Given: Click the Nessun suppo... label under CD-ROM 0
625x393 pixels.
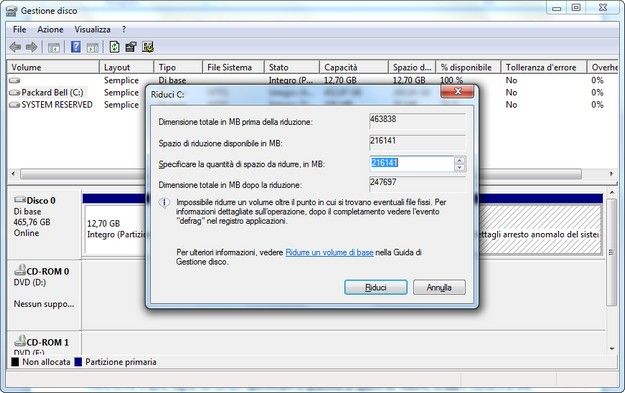Looking at the screenshot, I should click(x=44, y=304).
